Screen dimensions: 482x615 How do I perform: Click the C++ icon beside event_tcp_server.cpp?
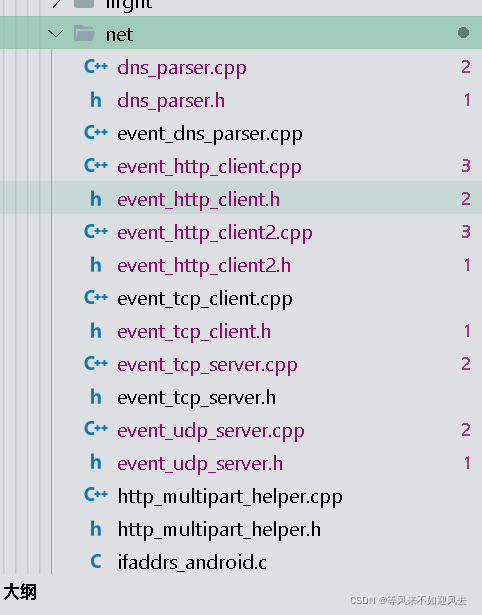click(x=96, y=363)
